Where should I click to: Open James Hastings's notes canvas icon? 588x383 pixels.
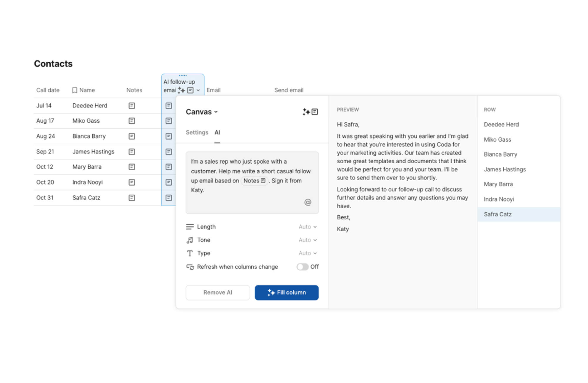(132, 152)
